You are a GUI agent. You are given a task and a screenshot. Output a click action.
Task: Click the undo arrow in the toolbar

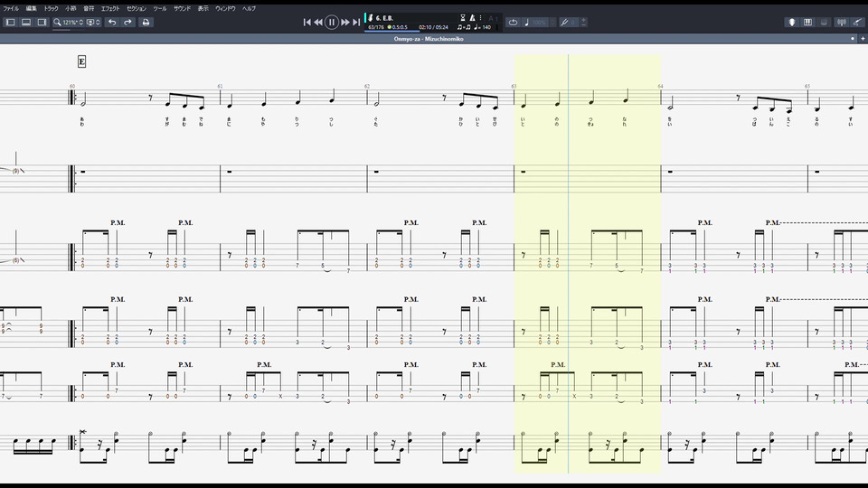112,22
